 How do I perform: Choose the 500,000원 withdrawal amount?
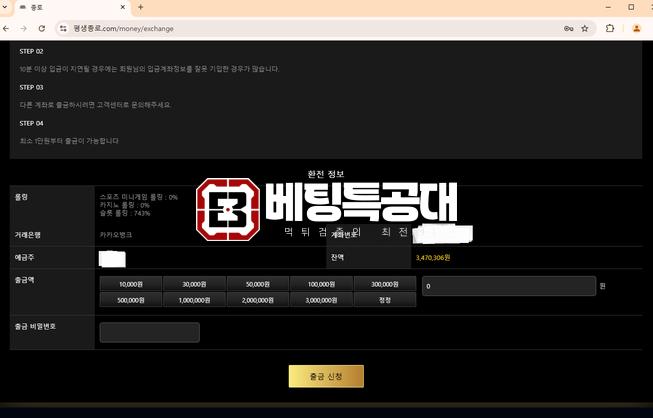131,300
